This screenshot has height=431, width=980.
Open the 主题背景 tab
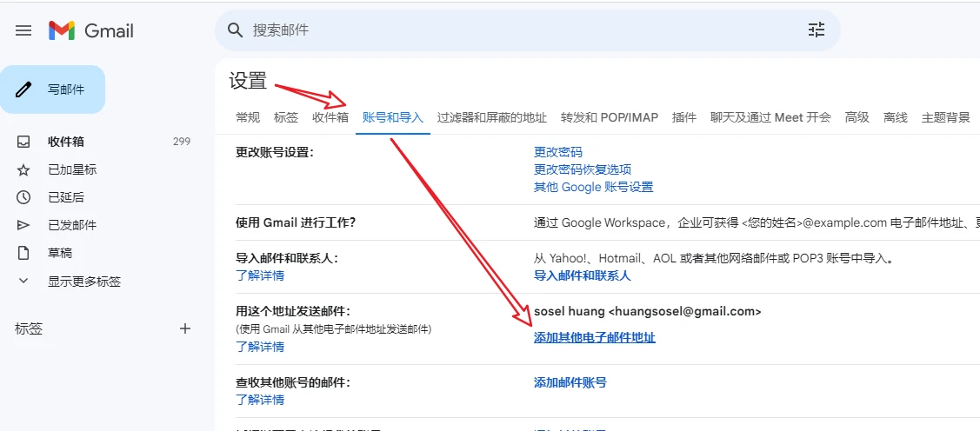pyautogui.click(x=945, y=117)
